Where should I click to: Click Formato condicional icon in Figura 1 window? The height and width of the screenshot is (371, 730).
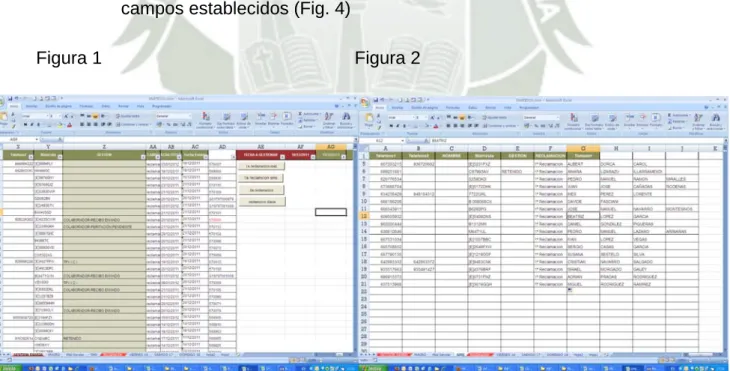(205, 120)
